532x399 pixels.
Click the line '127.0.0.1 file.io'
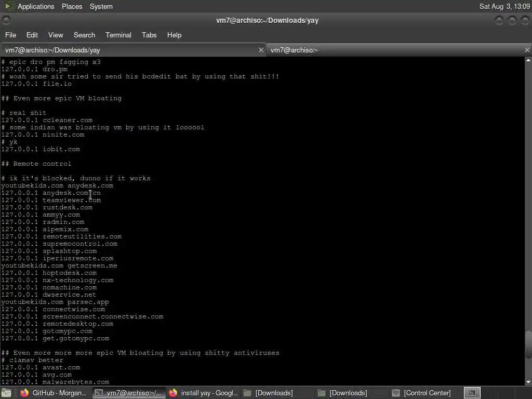tap(36, 84)
